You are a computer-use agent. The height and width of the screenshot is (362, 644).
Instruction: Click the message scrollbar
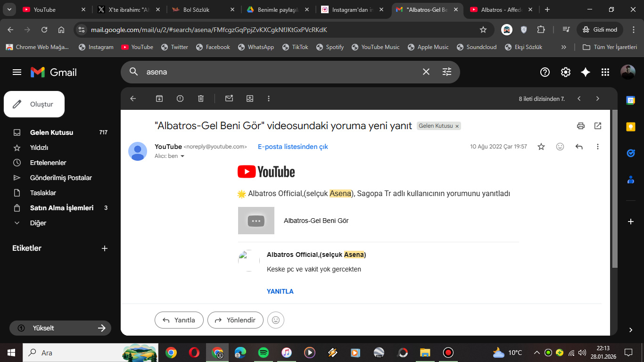coord(614,189)
